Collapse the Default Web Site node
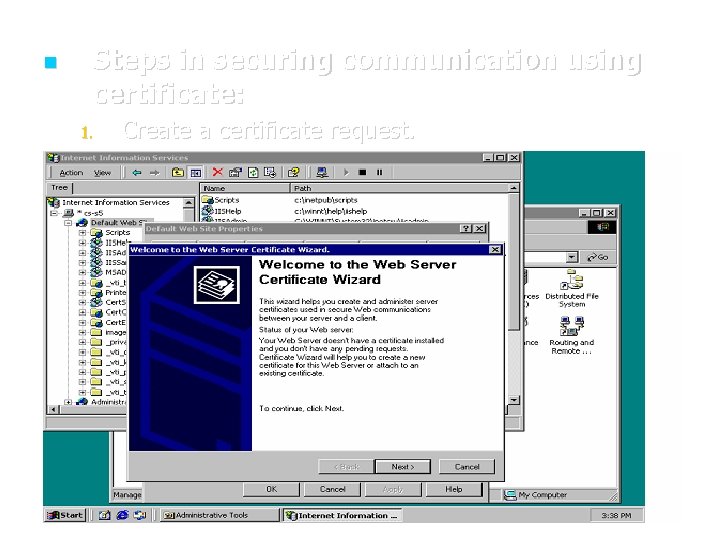 coord(68,223)
